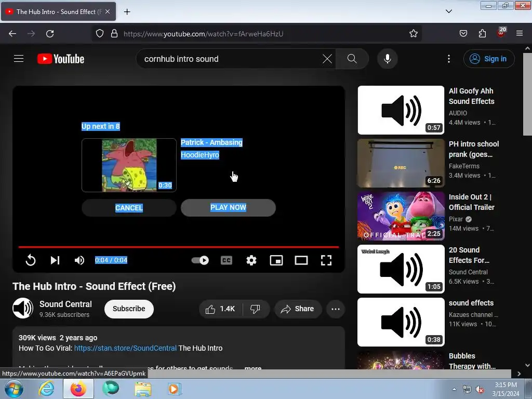Viewport: 532px width, 399px height.
Task: Click the Sound Central channel name
Action: tap(65, 304)
